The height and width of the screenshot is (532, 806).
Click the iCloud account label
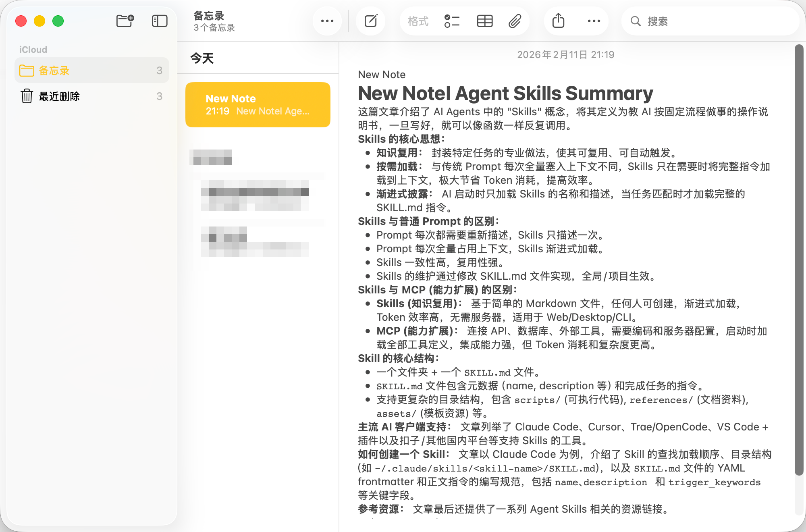click(x=33, y=50)
